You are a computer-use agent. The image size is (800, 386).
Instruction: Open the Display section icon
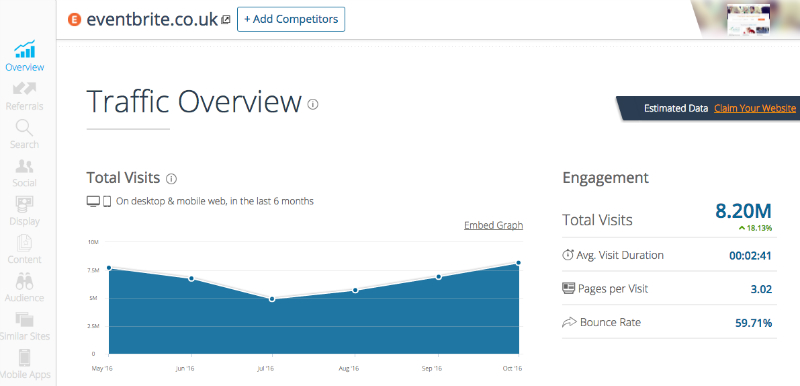click(x=24, y=204)
